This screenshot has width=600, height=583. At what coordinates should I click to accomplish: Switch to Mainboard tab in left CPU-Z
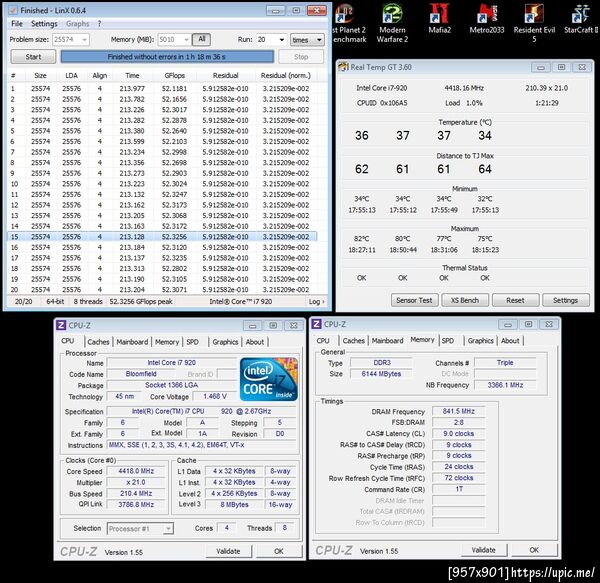click(132, 342)
